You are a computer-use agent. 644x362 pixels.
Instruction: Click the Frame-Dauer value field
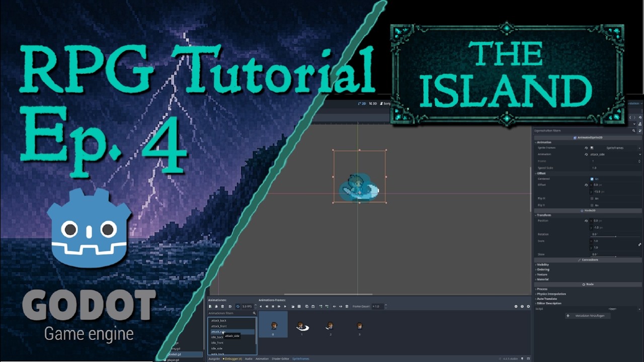click(377, 306)
